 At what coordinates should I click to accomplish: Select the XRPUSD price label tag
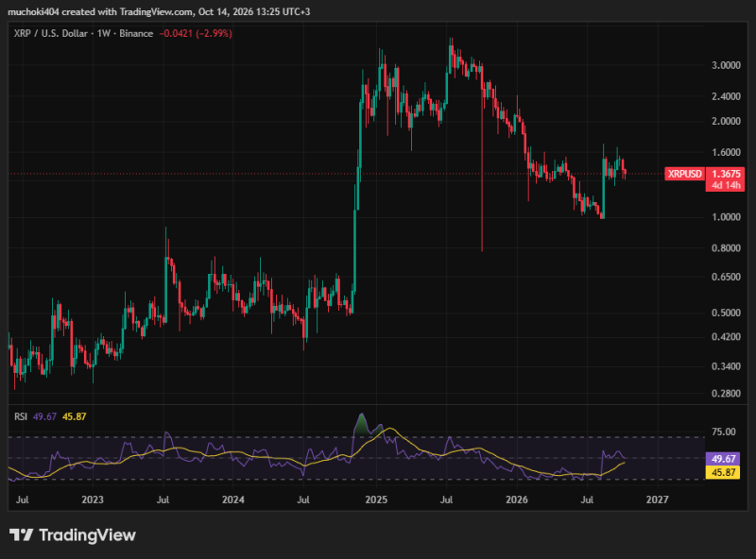(684, 174)
